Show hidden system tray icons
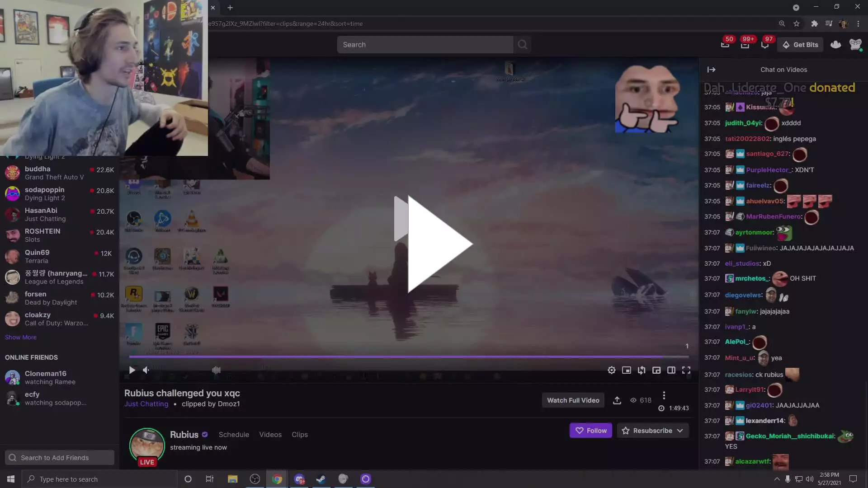Screen dimensions: 868x488 click(x=777, y=479)
